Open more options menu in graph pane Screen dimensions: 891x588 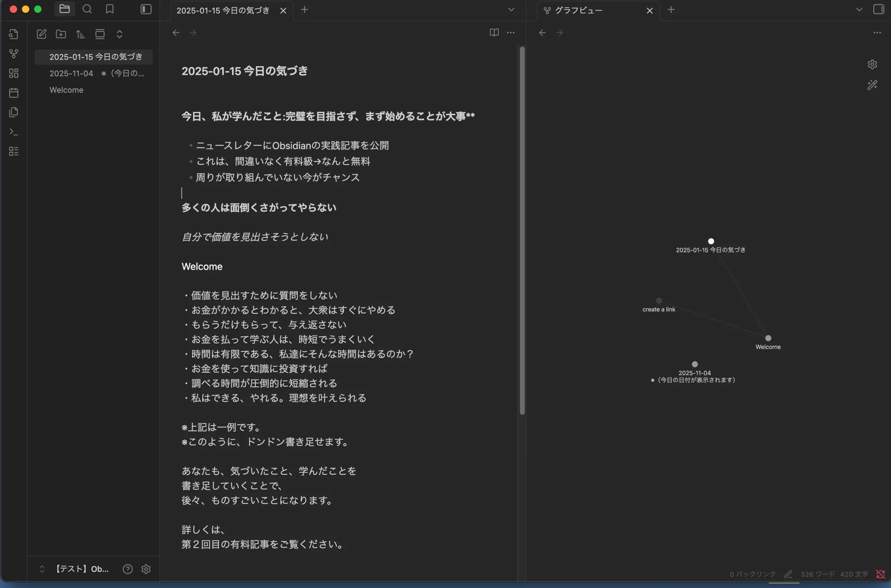pos(877,33)
